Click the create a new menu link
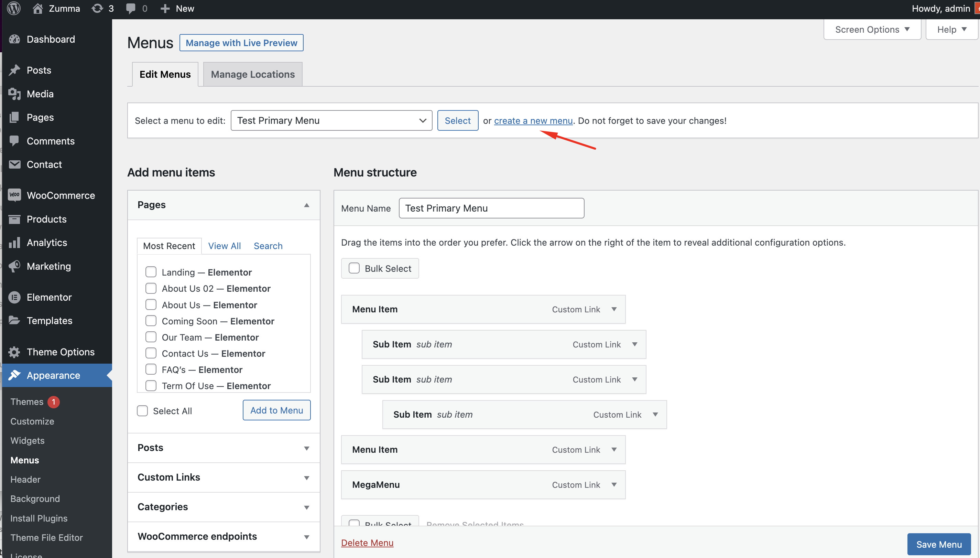This screenshot has height=558, width=980. point(533,121)
